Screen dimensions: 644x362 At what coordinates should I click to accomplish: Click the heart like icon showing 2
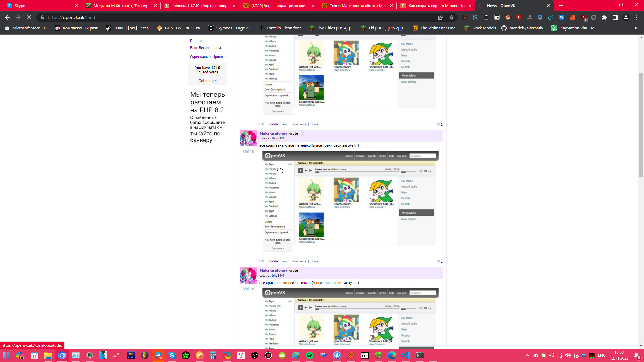[x=438, y=124]
